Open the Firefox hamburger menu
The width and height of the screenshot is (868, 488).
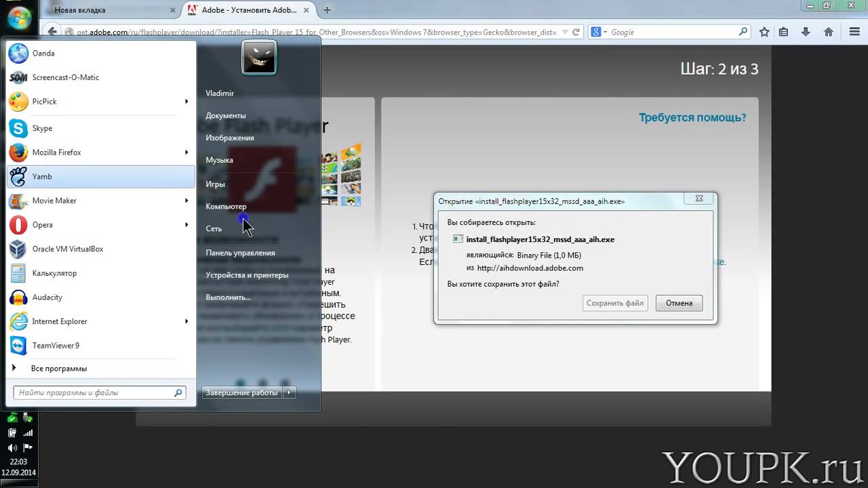click(x=854, y=32)
